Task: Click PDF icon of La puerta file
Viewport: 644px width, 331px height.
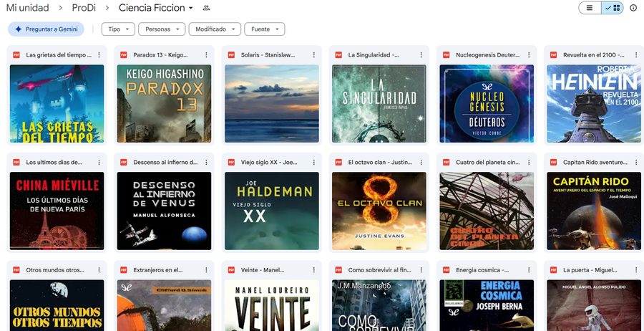Action: [x=554, y=270]
